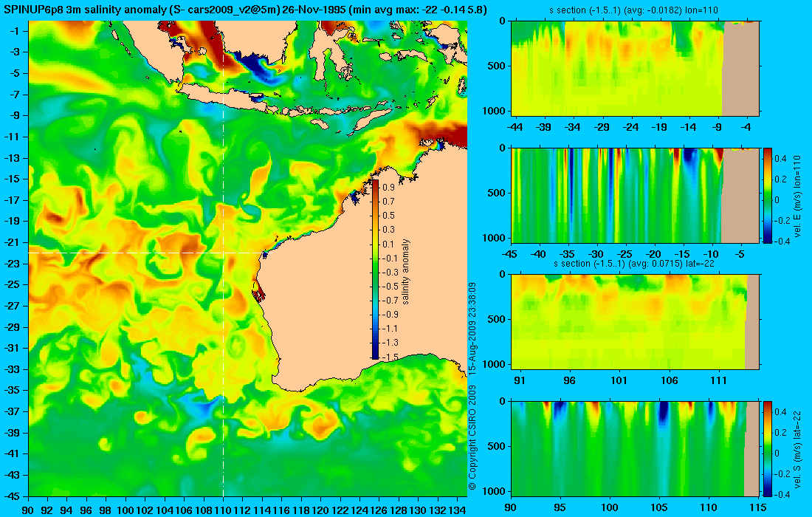This screenshot has width=812, height=517.
Task: Click latitude label -33 on main map axis
Action: pyautogui.click(x=12, y=369)
